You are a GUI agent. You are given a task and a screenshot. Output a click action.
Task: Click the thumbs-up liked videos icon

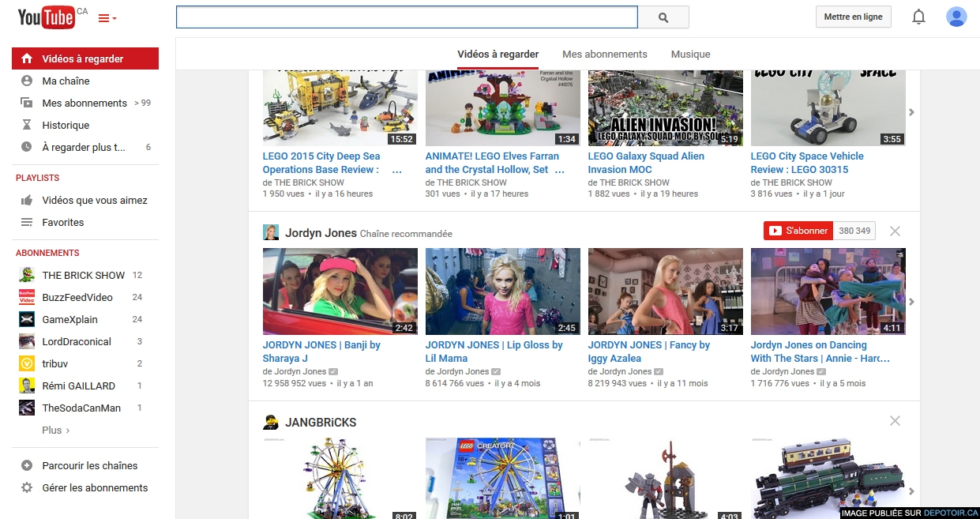click(27, 200)
